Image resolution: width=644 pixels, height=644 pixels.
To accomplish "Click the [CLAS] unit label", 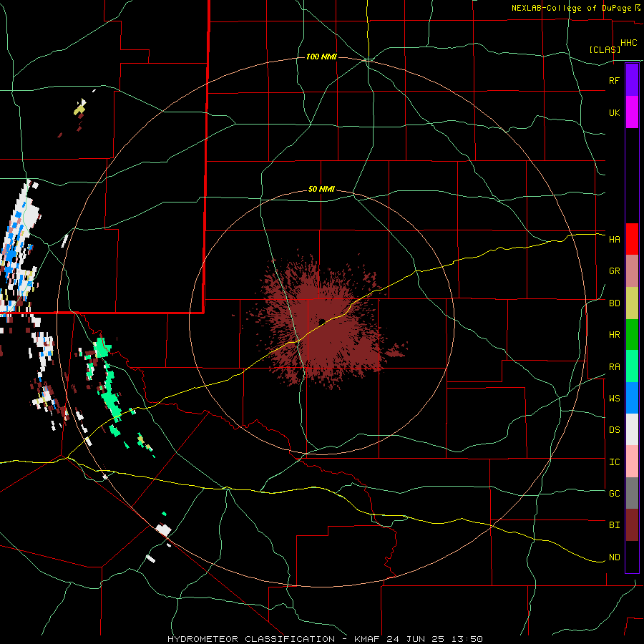I will [605, 49].
